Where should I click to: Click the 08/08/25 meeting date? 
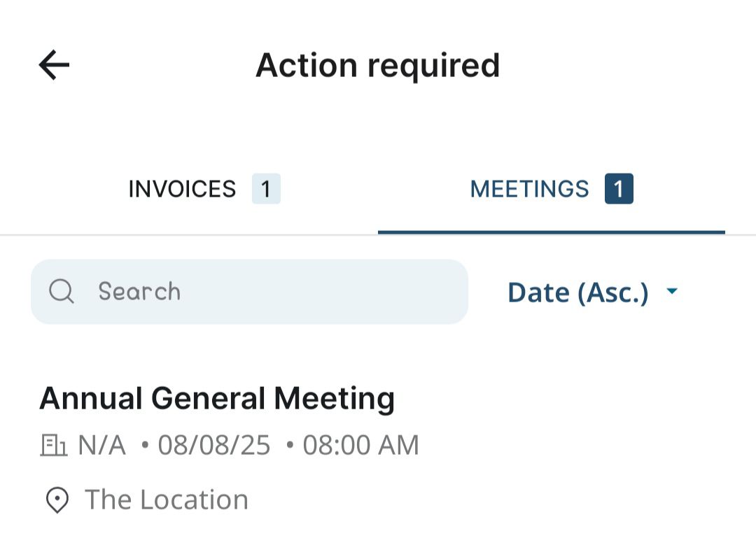click(214, 445)
